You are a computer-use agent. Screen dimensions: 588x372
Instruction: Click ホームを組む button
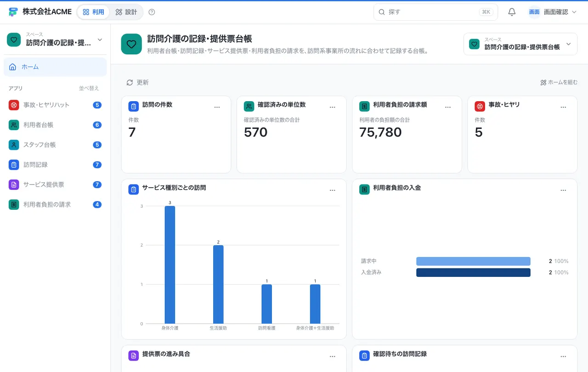tap(559, 82)
